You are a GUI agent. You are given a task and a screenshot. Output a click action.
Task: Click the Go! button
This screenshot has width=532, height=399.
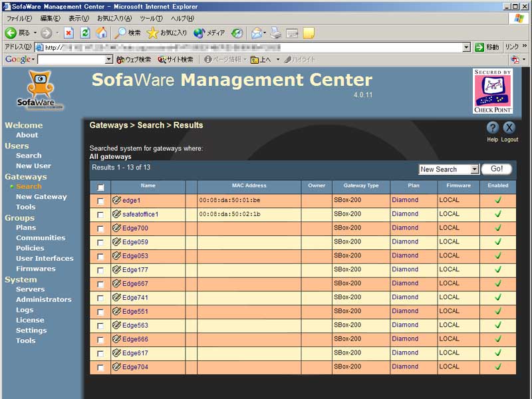496,169
